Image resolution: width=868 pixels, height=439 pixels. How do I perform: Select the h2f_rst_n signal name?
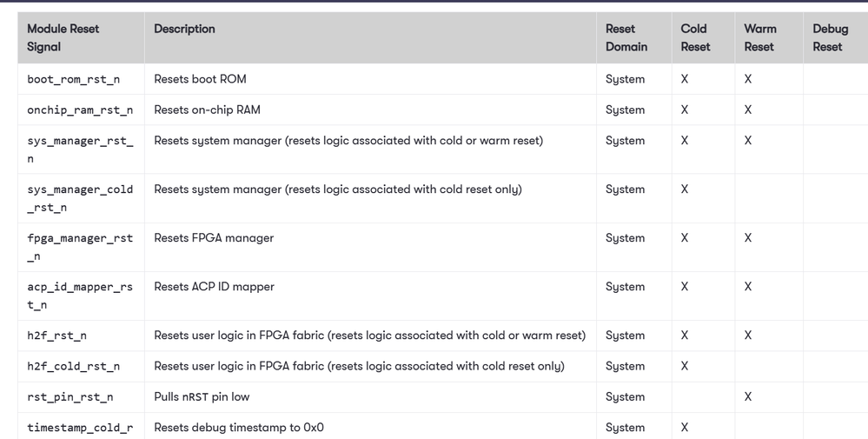[57, 336]
